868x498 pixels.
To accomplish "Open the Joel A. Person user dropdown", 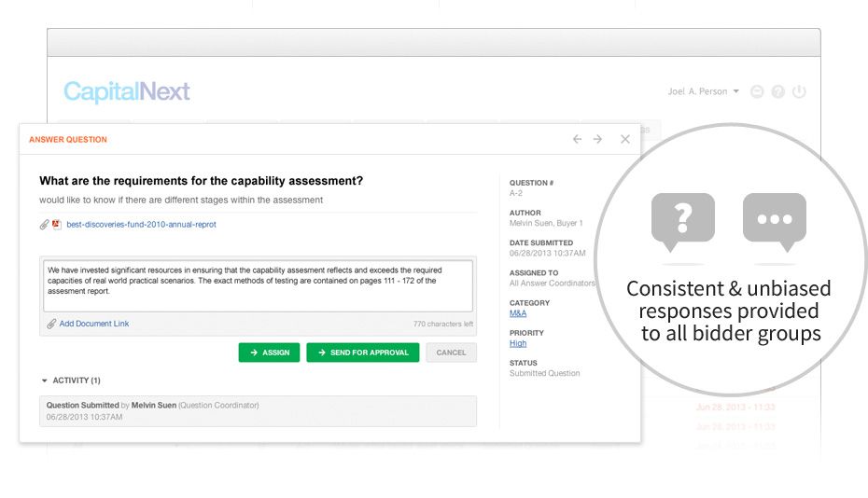I will (704, 91).
